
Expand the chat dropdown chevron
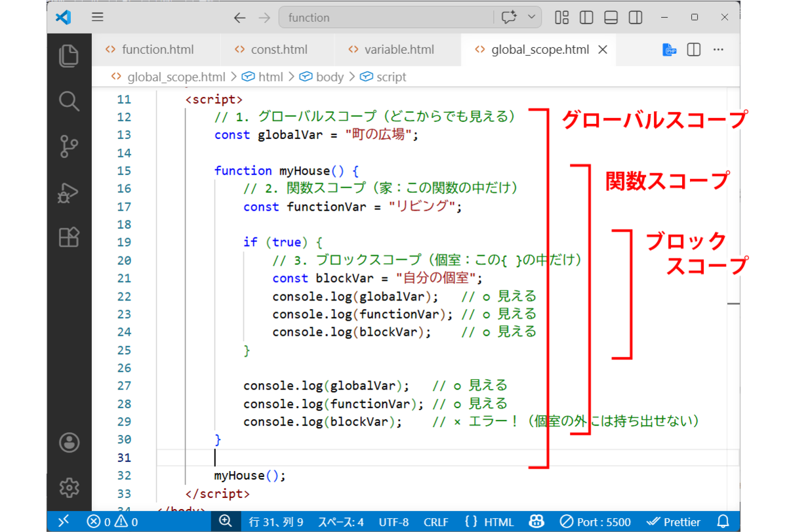tap(531, 18)
